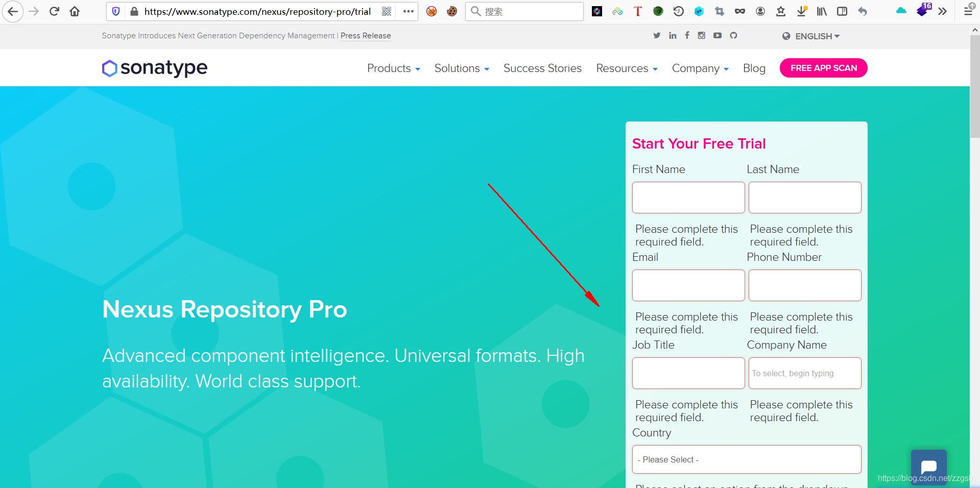Go back to the previous page
The image size is (980, 488).
coord(13,11)
